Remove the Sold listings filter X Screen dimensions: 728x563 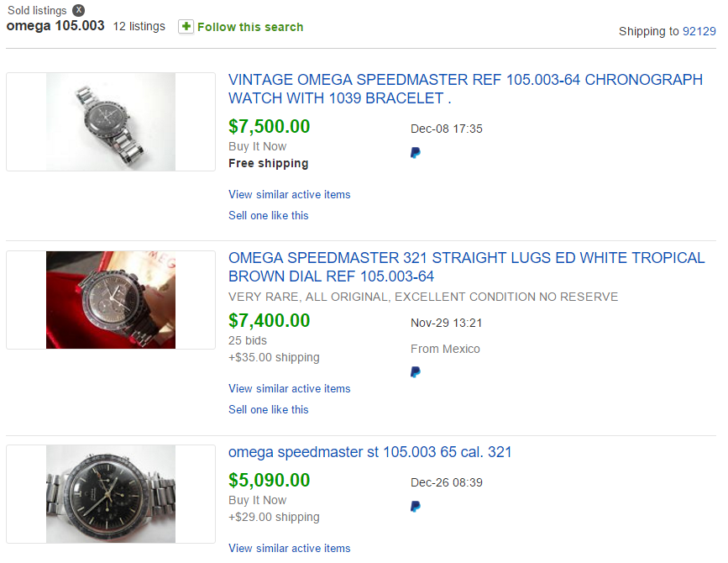78,10
